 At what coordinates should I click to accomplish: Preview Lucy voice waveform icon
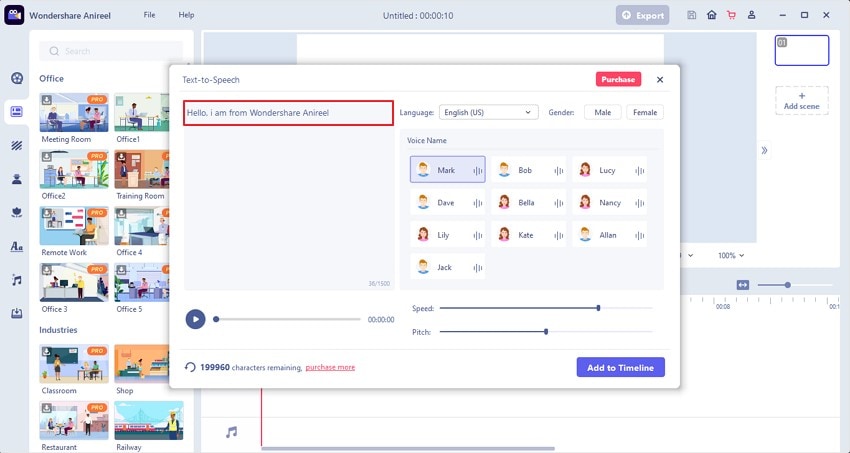click(x=640, y=171)
